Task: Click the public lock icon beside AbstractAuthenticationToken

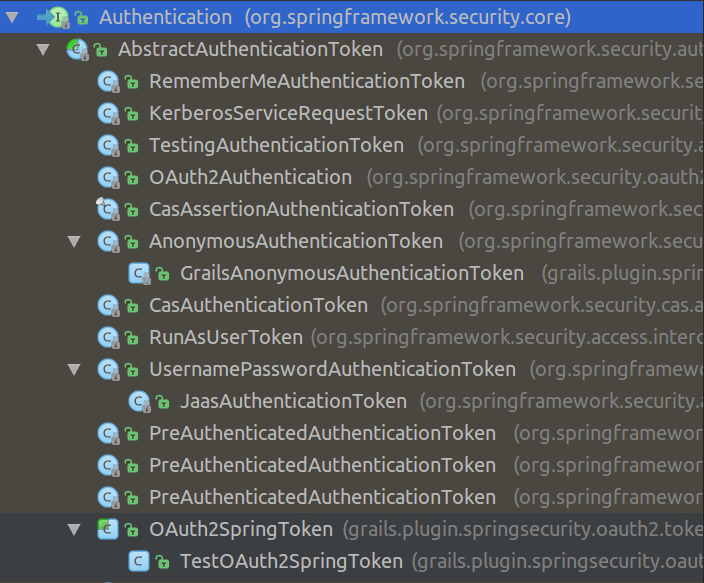Action: click(101, 50)
